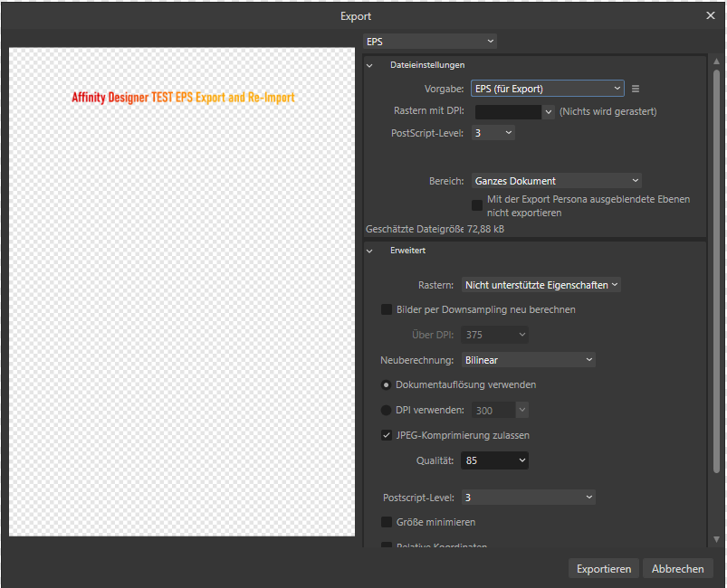The image size is (727, 588).
Task: Check the Größe minimieren option
Action: pyautogui.click(x=387, y=522)
